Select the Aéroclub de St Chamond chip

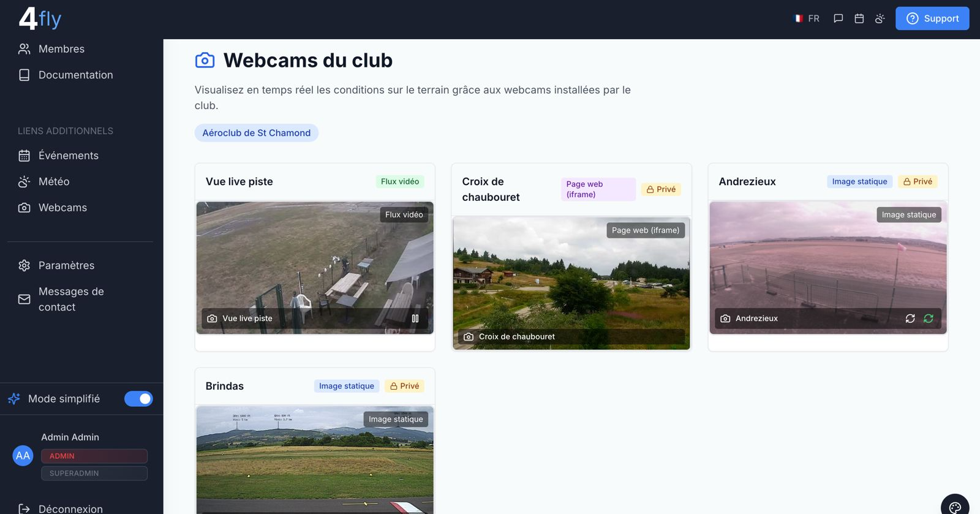[257, 133]
